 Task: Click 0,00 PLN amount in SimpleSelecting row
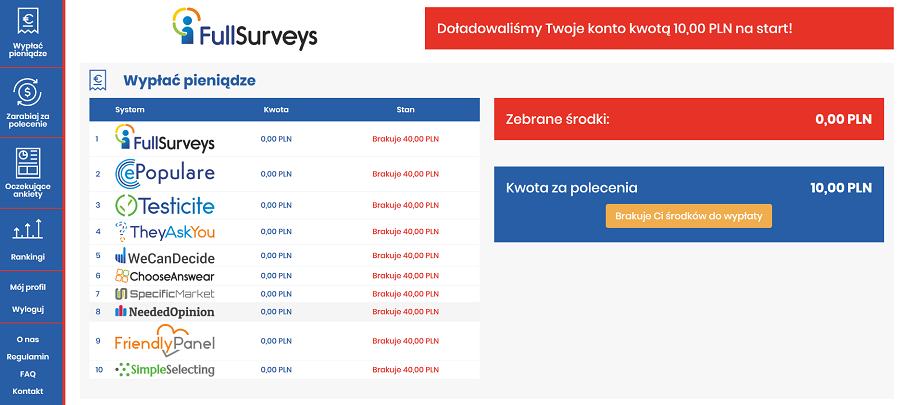coord(276,369)
